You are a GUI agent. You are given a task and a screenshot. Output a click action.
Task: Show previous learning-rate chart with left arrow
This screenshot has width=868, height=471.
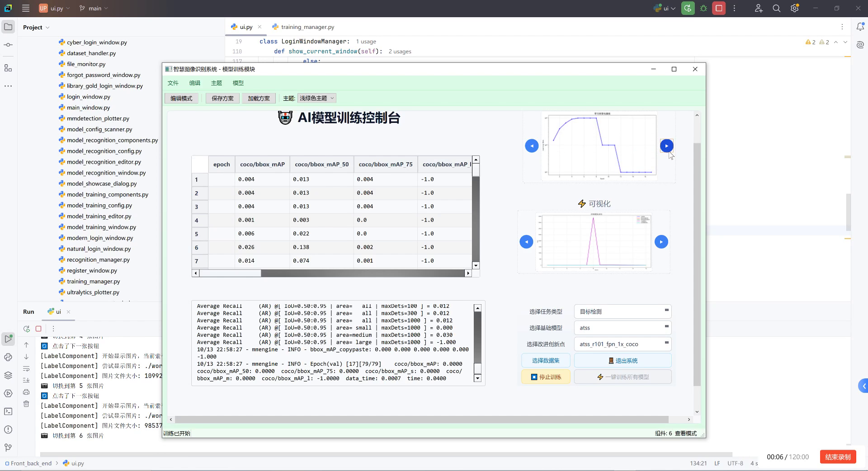(532, 146)
